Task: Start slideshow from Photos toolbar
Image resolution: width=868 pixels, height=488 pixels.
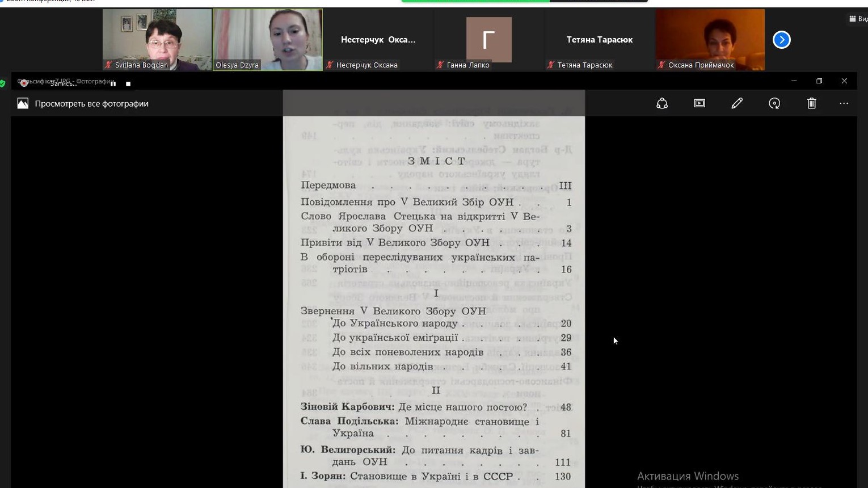Action: 700,103
